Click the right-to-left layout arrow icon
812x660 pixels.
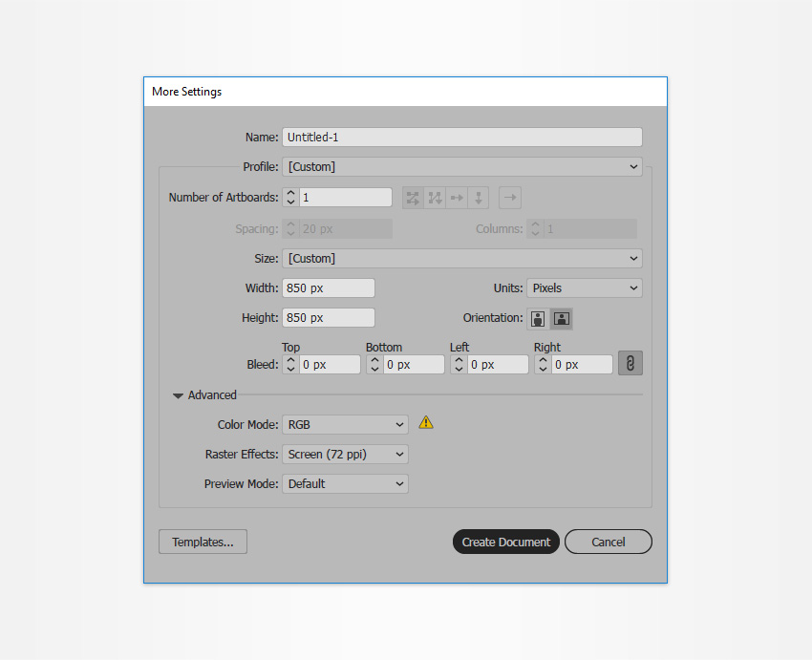click(510, 198)
